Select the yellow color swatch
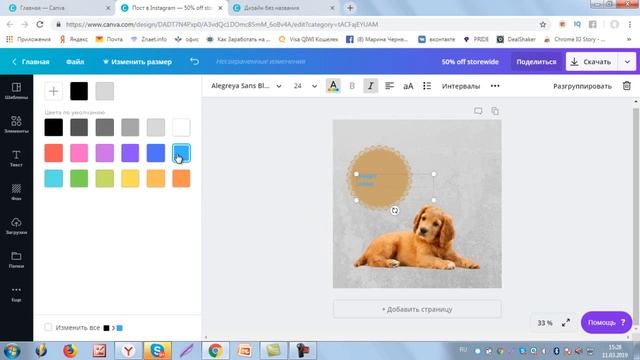The width and height of the screenshot is (640, 360). click(130, 178)
